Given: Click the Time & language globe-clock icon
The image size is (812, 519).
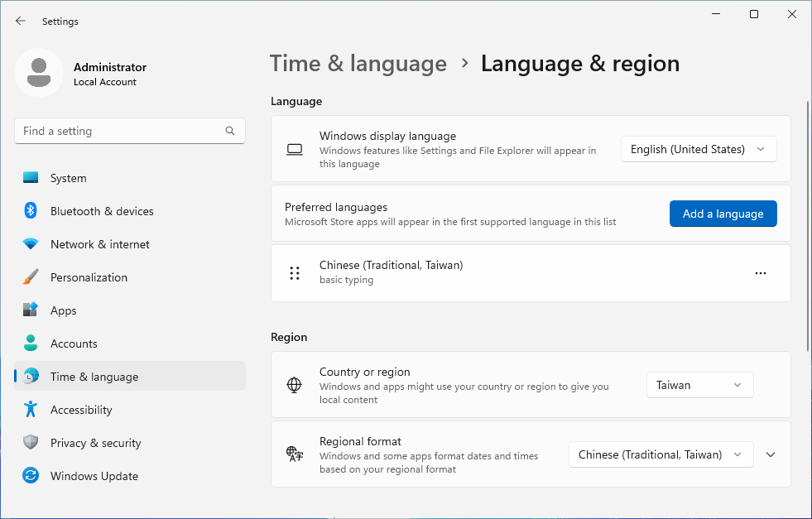Looking at the screenshot, I should (31, 376).
